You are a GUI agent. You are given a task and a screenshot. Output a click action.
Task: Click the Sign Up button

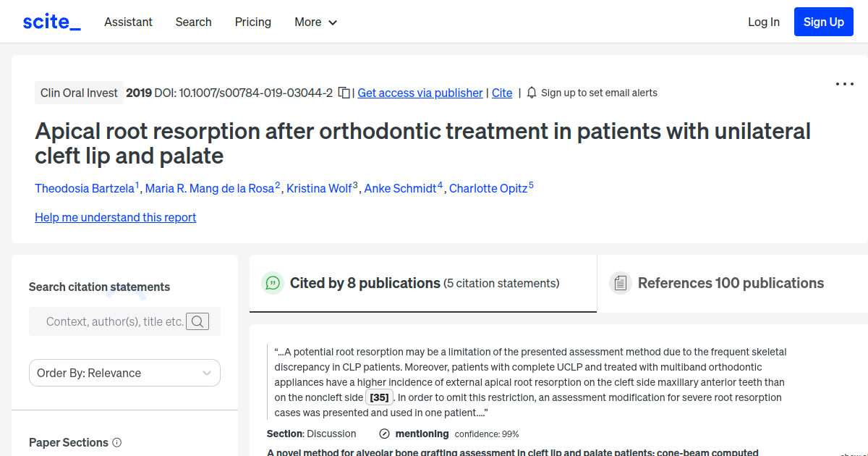click(x=823, y=21)
